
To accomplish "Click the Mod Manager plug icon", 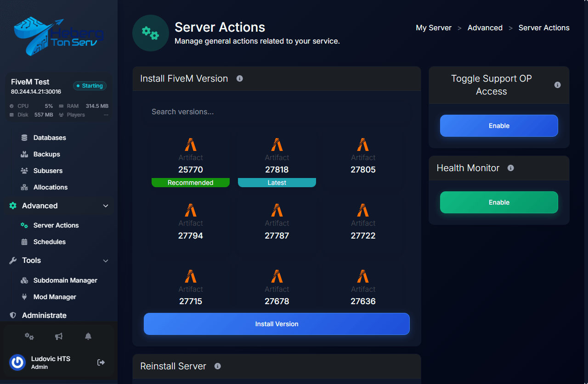I will 24,297.
